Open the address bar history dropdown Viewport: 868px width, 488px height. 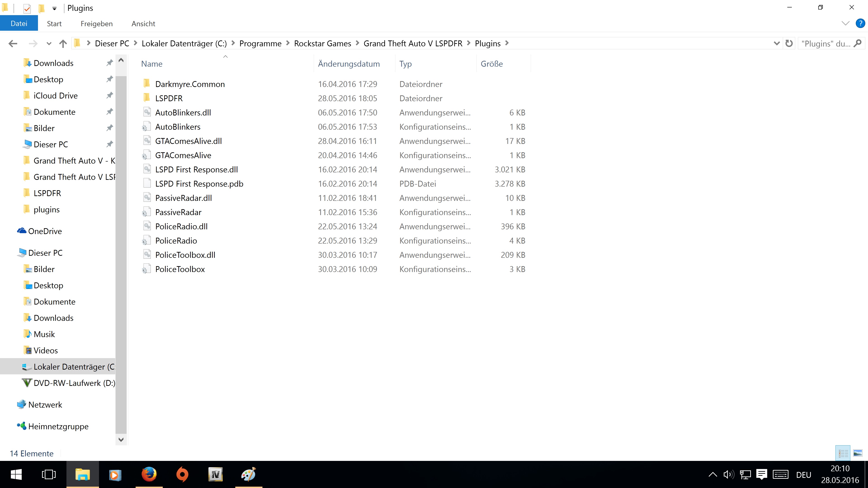[x=776, y=43]
